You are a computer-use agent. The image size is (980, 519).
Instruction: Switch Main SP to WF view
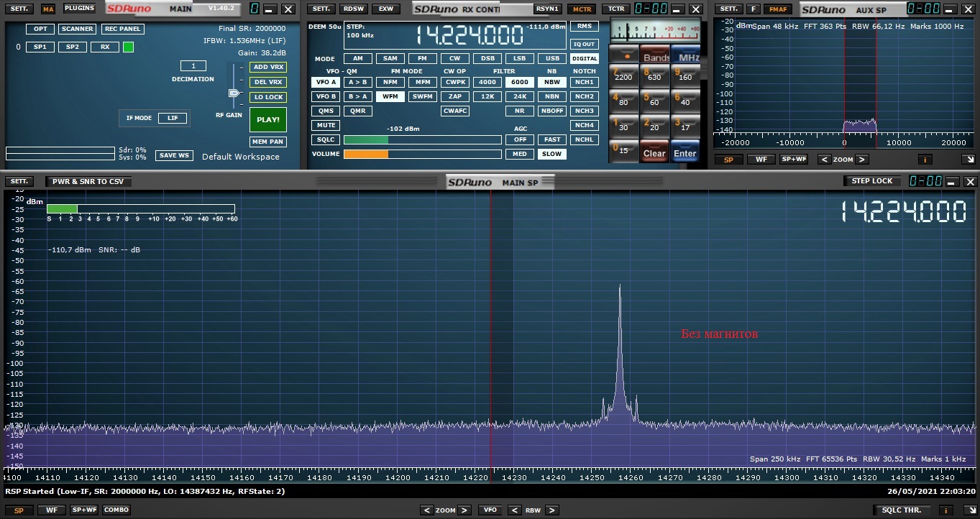point(52,510)
